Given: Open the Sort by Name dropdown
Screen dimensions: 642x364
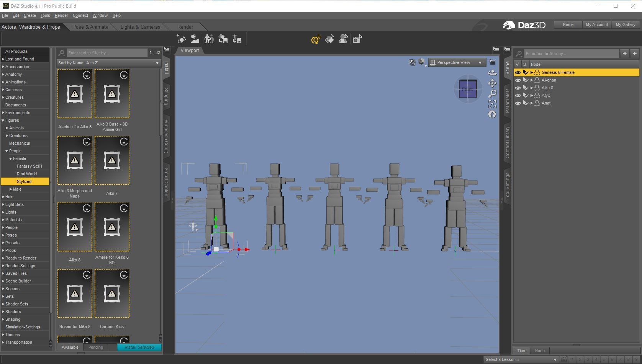Looking at the screenshot, I should pyautogui.click(x=108, y=63).
